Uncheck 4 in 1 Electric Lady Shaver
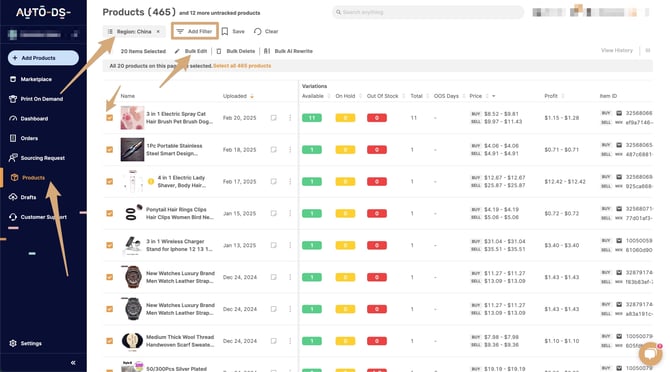670x372 pixels. pos(109,181)
